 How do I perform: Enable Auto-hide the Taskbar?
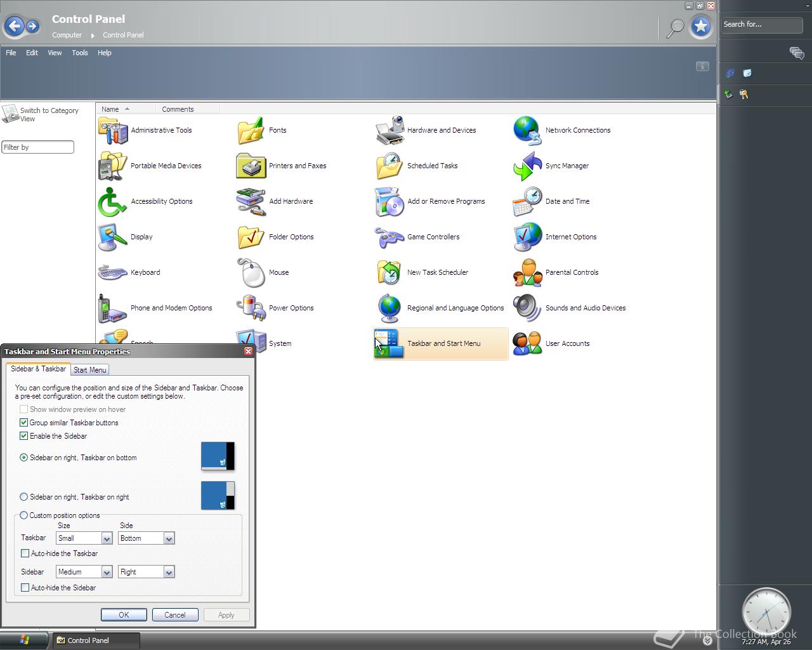coord(25,553)
